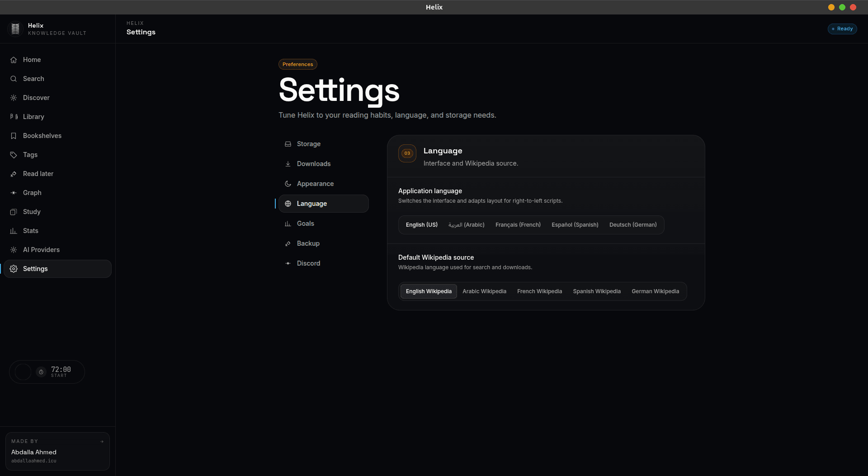This screenshot has width=868, height=476.
Task: Click the 'Tune Helix to your reading habits' description
Action: [387, 115]
